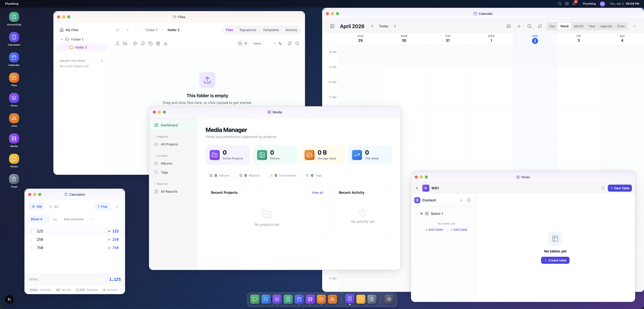Switch to the Signatures tab in Files
The width and height of the screenshot is (644, 309).
248,30
